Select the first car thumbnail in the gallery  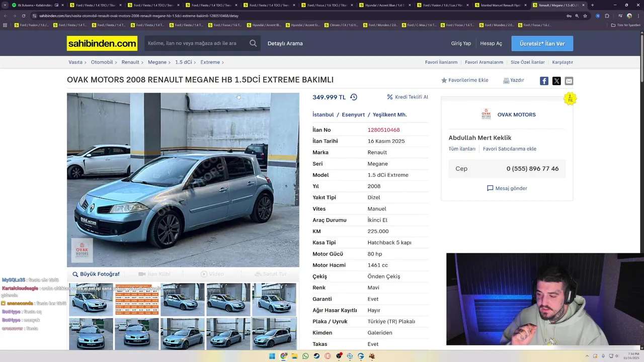91,299
